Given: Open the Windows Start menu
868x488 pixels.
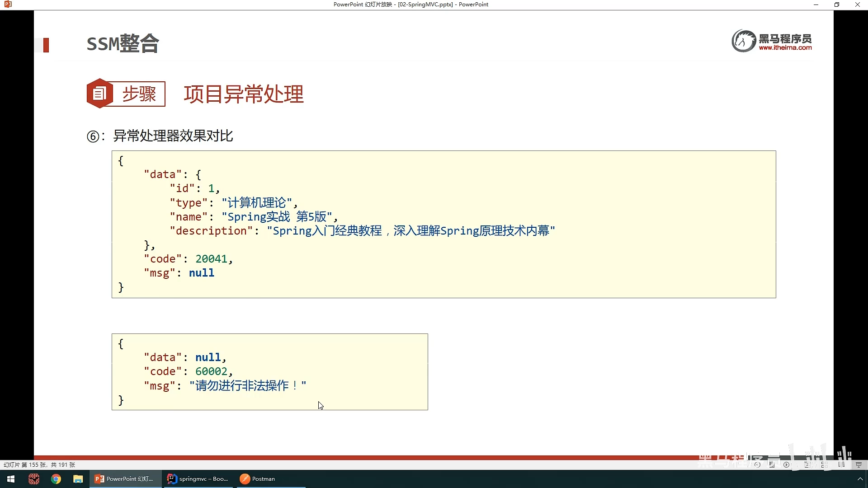Looking at the screenshot, I should (11, 479).
